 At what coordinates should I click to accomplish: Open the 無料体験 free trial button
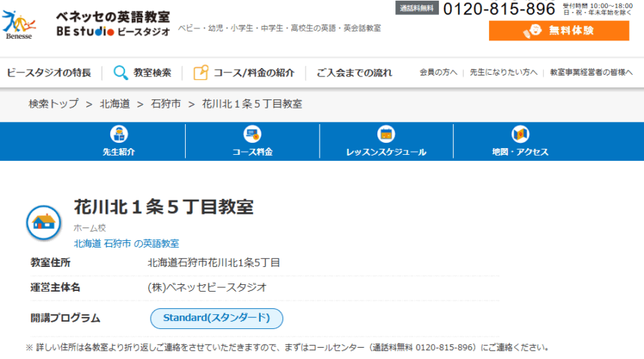click(x=559, y=31)
